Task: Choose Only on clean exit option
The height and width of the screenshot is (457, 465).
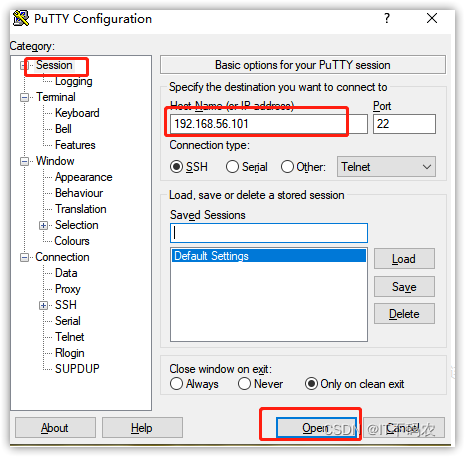Action: 311,384
